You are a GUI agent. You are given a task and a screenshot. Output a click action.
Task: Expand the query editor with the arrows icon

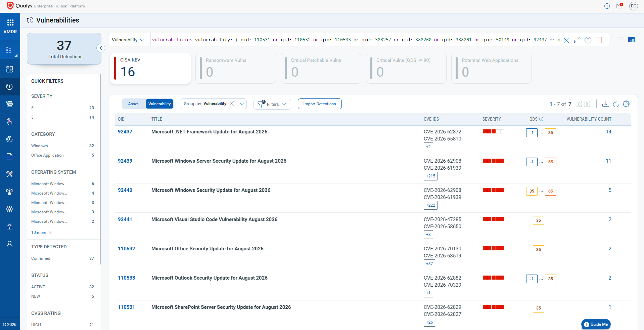pos(577,40)
